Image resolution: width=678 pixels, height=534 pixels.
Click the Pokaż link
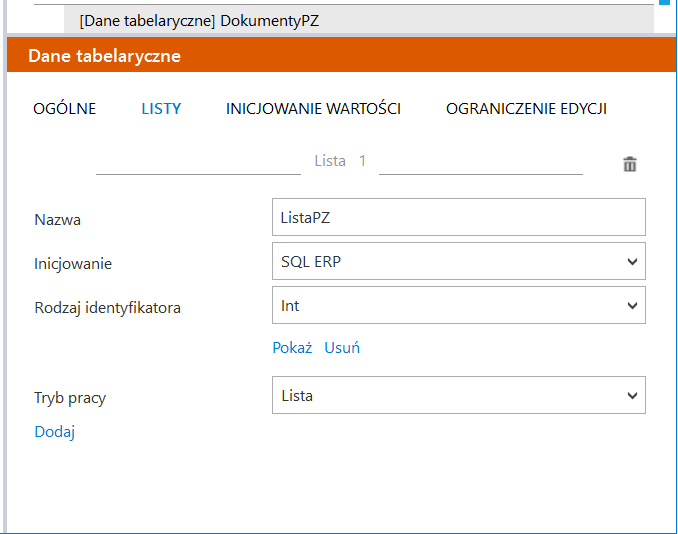coord(292,348)
